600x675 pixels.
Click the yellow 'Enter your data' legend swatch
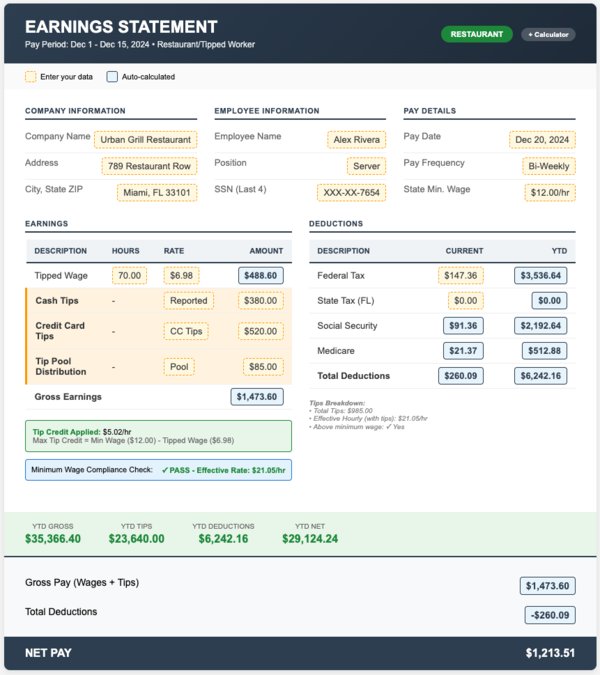click(30, 76)
